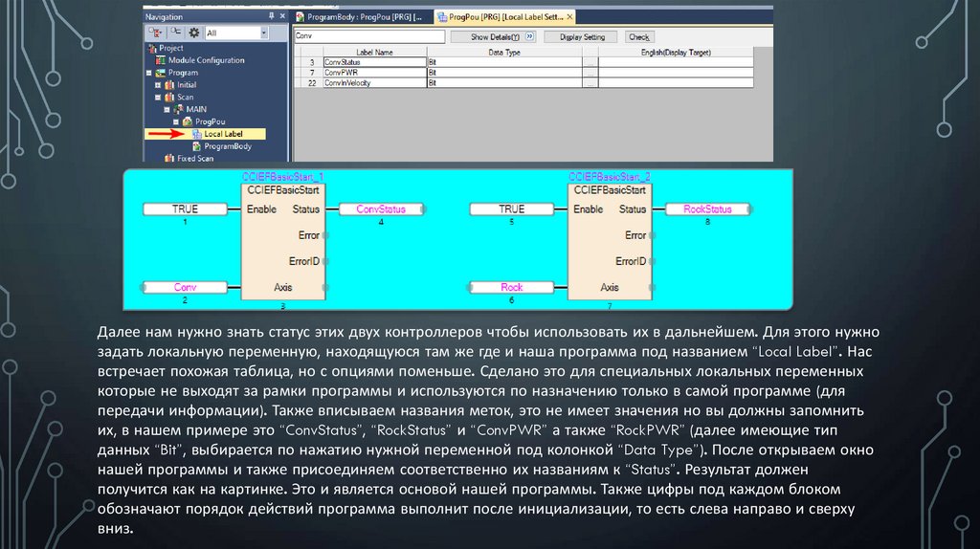This screenshot has height=549, width=980.
Task: Click Bit data type in ConvStatus row
Action: (x=504, y=62)
